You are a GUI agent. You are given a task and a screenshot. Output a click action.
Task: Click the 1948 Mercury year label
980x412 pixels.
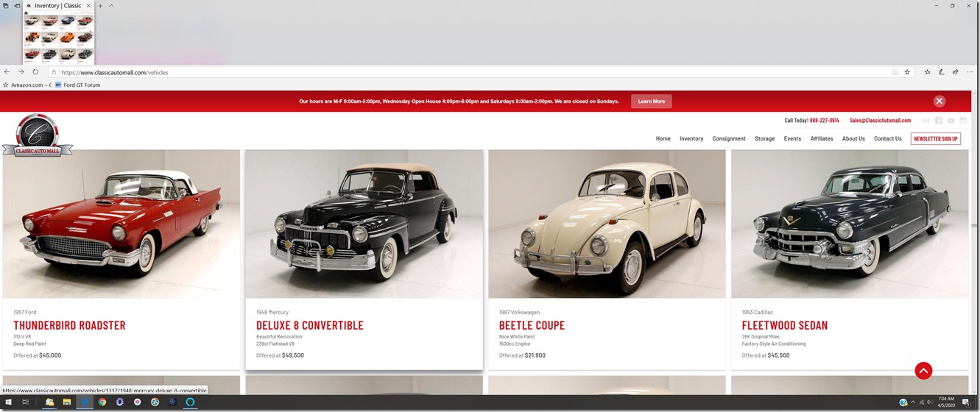[272, 313]
